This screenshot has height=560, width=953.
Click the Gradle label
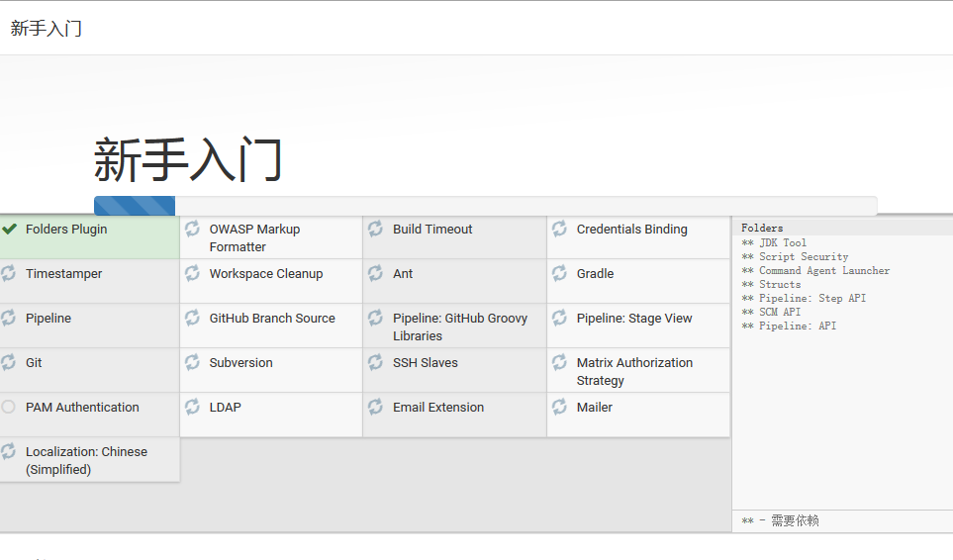pos(595,273)
